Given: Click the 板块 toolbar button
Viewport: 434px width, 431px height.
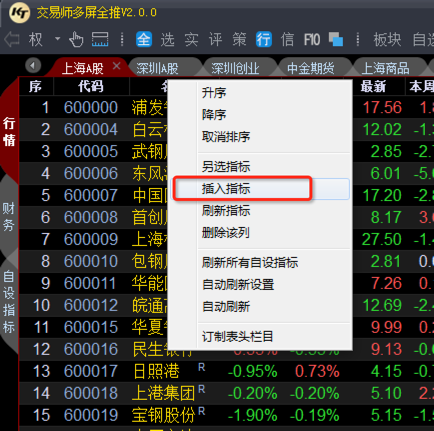Looking at the screenshot, I should 387,40.
